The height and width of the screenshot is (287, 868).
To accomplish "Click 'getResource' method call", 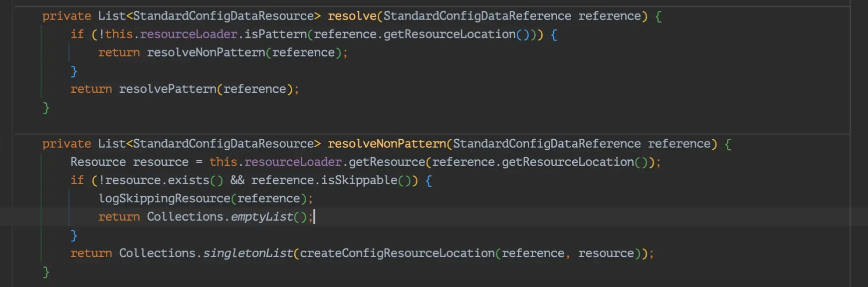I will pyautogui.click(x=387, y=162).
